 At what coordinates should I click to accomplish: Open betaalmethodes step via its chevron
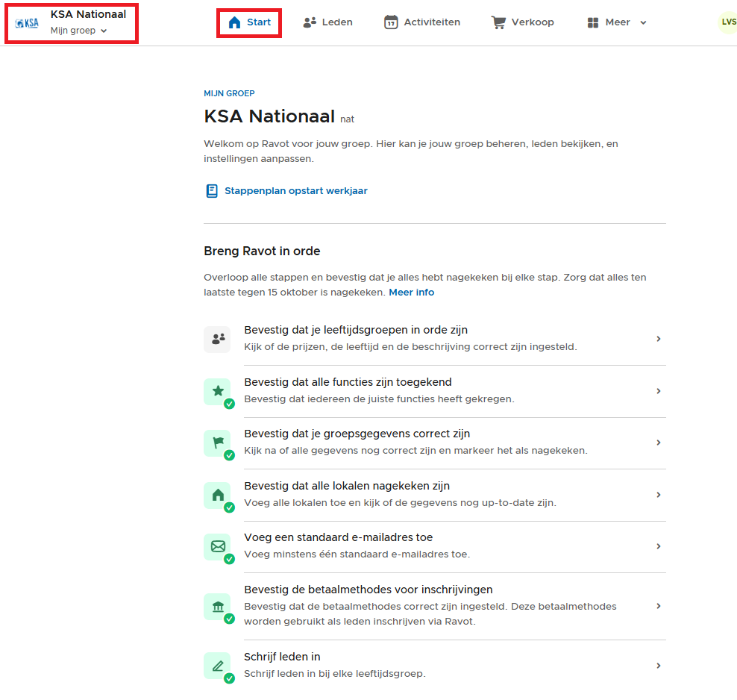(x=659, y=606)
